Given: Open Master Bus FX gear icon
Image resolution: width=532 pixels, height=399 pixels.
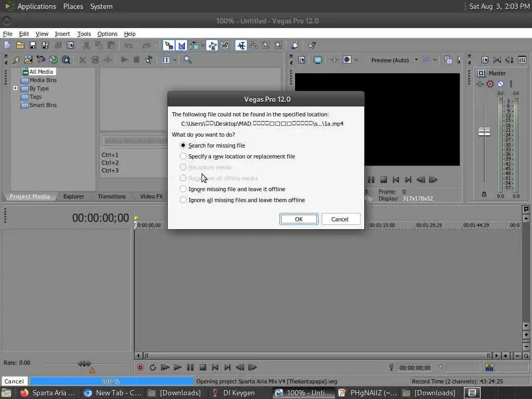Looking at the screenshot, I should pyautogui.click(x=490, y=84).
